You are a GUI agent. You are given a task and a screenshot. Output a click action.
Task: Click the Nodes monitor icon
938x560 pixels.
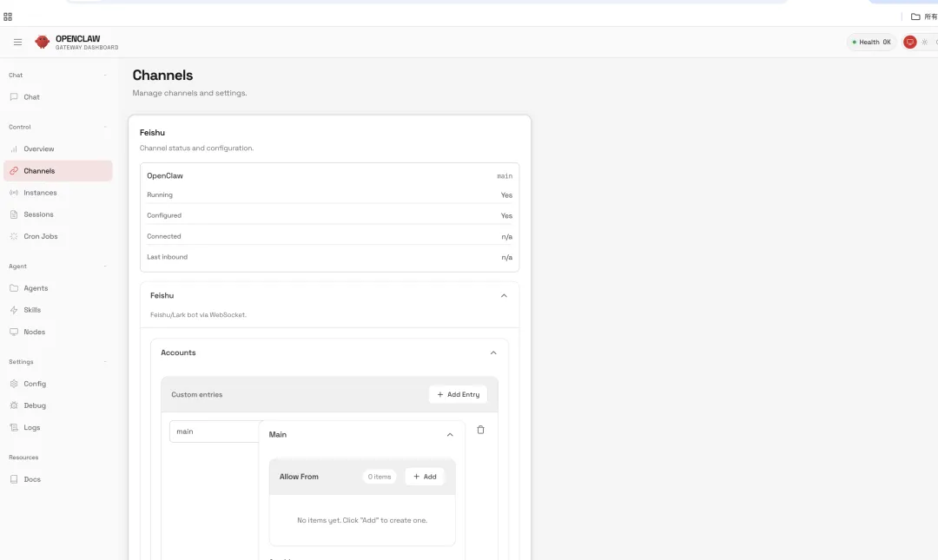click(14, 332)
